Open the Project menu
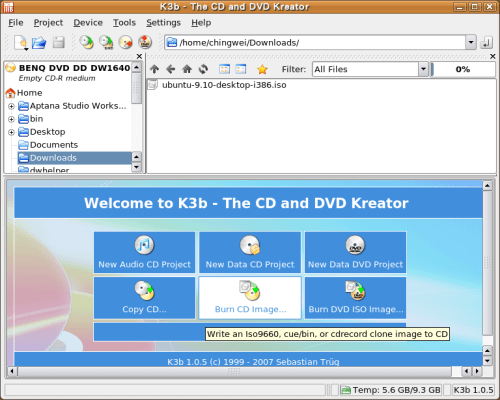 [x=48, y=23]
